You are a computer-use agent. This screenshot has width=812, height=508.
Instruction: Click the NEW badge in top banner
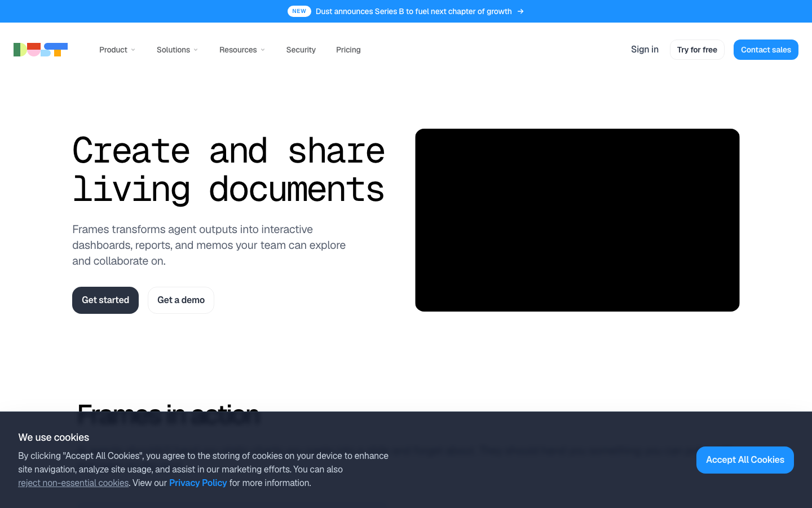(299, 11)
